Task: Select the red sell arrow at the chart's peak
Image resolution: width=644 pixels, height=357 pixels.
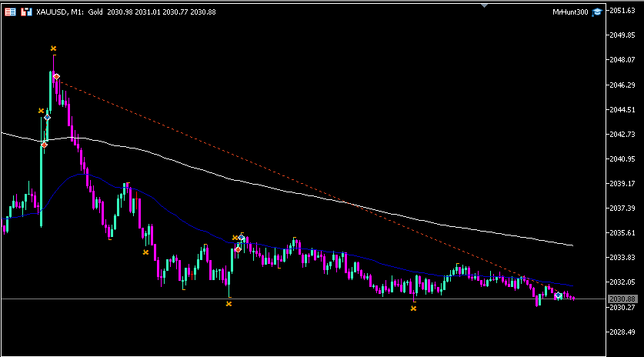Action: [x=57, y=77]
